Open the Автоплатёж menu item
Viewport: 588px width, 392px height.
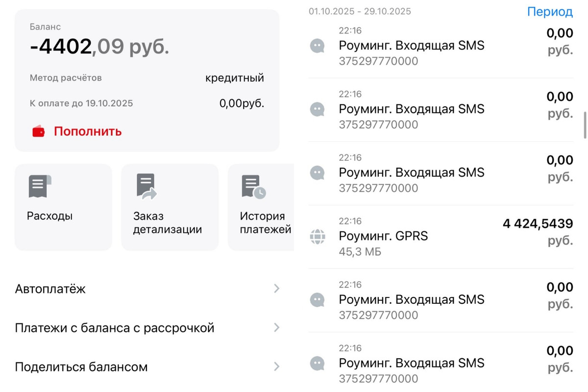click(50, 289)
